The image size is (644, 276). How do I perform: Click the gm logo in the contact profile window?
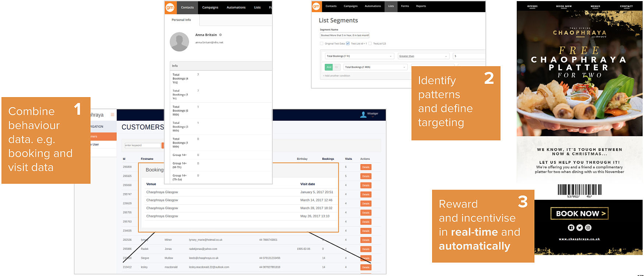[x=170, y=7]
